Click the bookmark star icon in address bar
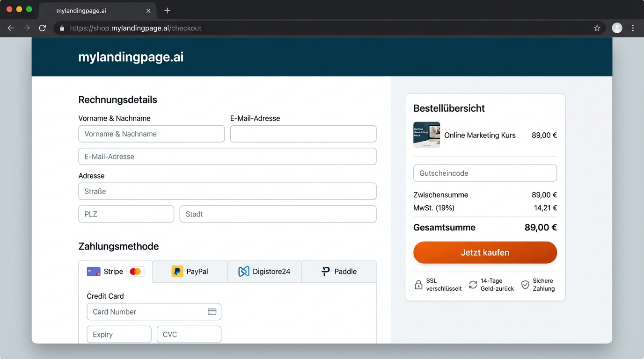This screenshot has height=359, width=644. point(597,28)
